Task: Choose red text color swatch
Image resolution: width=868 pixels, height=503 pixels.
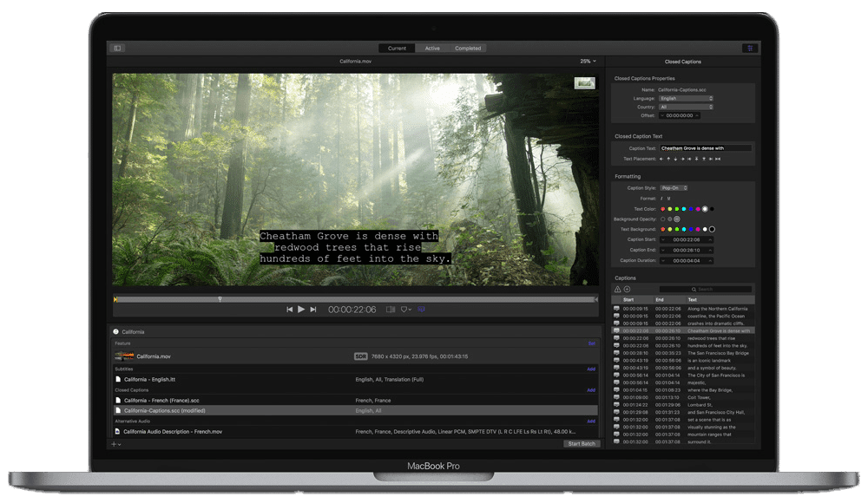Action: (x=662, y=209)
